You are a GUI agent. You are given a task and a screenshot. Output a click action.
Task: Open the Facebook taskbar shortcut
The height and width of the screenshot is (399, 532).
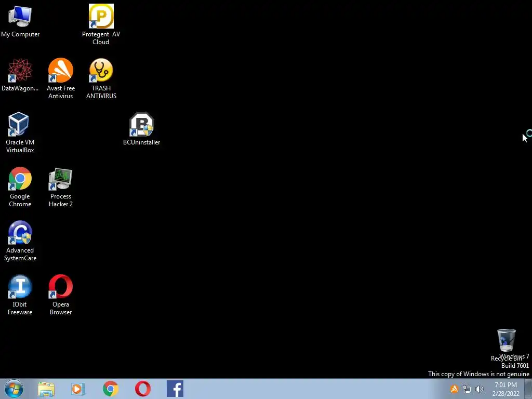point(175,389)
